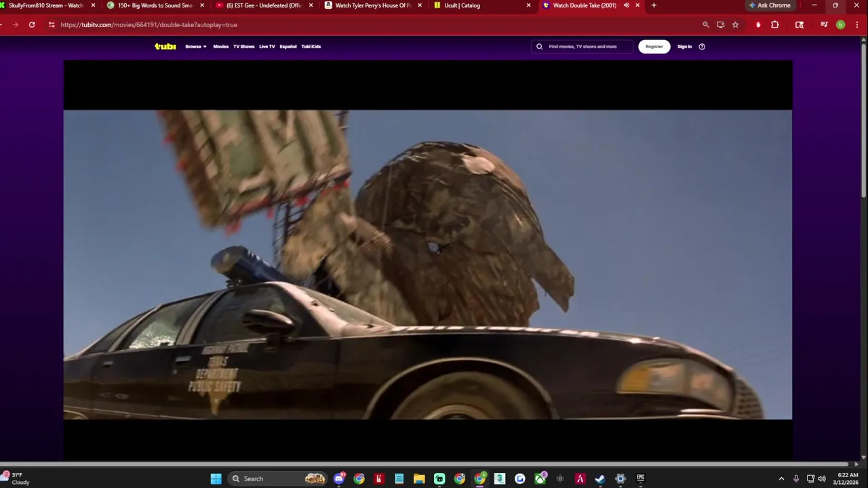868x488 pixels.
Task: Show hidden system tray icons
Action: click(x=781, y=479)
